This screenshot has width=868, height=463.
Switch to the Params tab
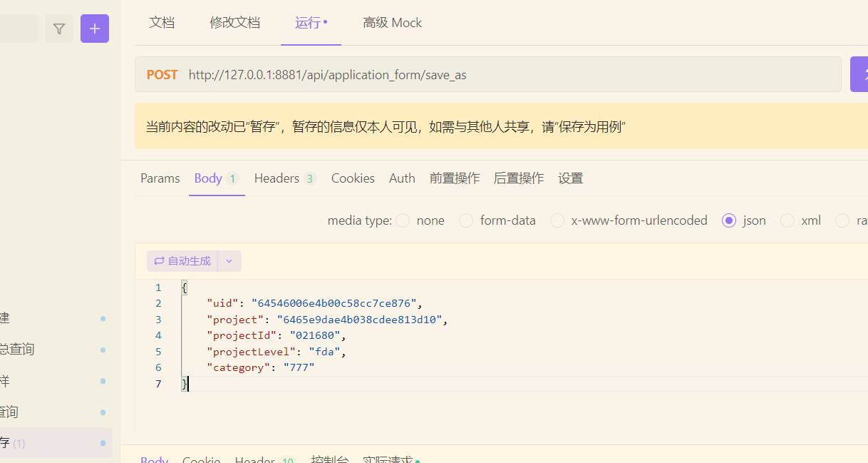[160, 178]
